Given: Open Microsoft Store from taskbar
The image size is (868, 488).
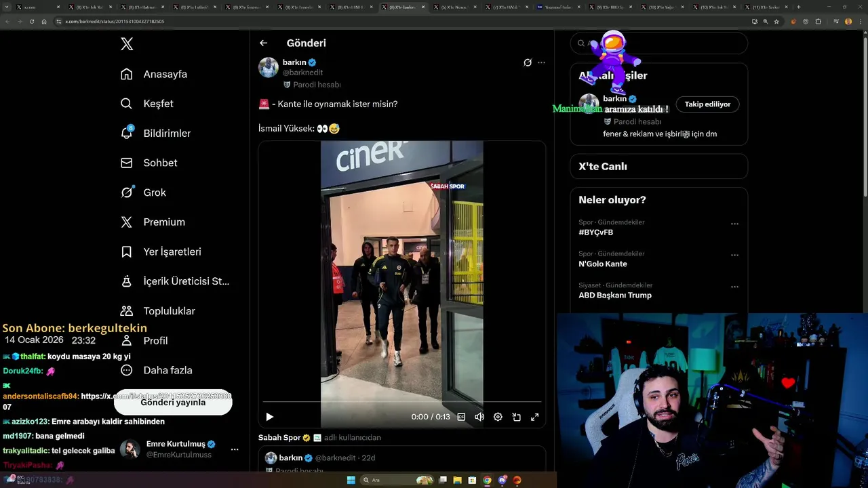Looking at the screenshot, I should coord(472,480).
